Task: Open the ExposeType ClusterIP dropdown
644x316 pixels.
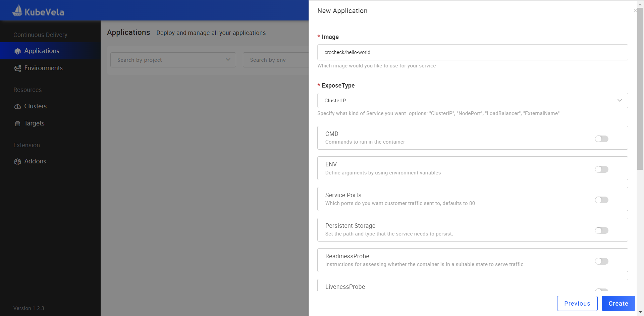Action: (x=473, y=101)
